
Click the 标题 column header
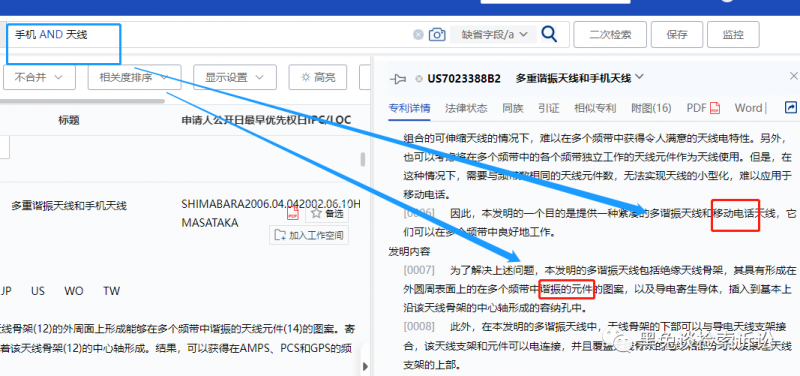point(69,120)
